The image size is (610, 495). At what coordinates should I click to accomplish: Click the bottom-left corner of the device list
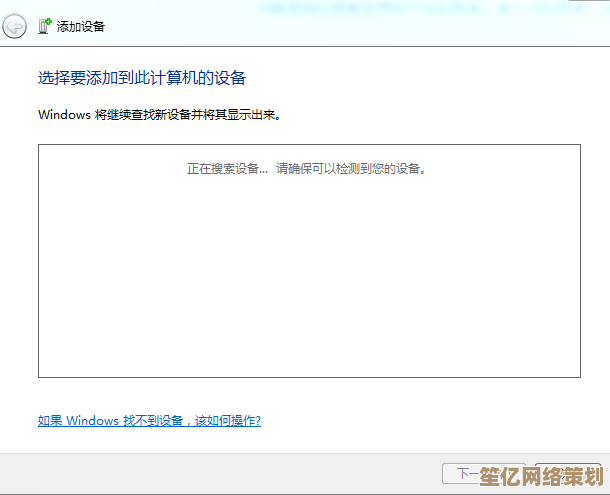point(42,373)
